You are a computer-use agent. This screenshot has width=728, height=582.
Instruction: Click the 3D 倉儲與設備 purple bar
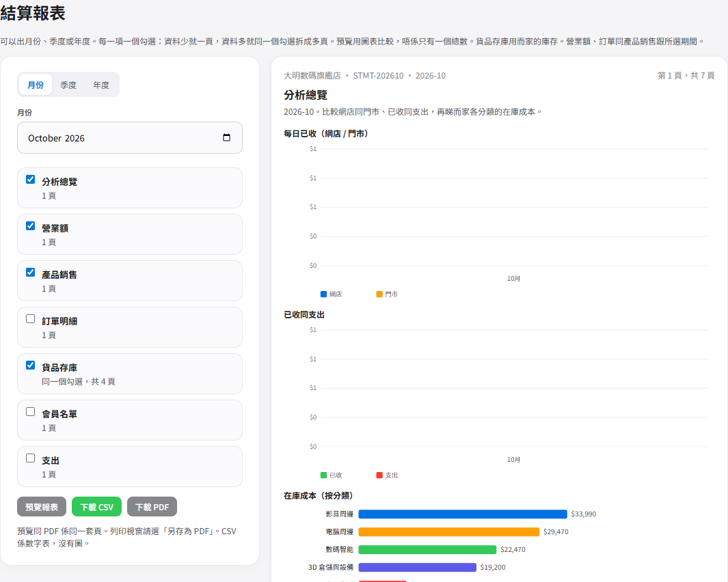click(x=418, y=567)
